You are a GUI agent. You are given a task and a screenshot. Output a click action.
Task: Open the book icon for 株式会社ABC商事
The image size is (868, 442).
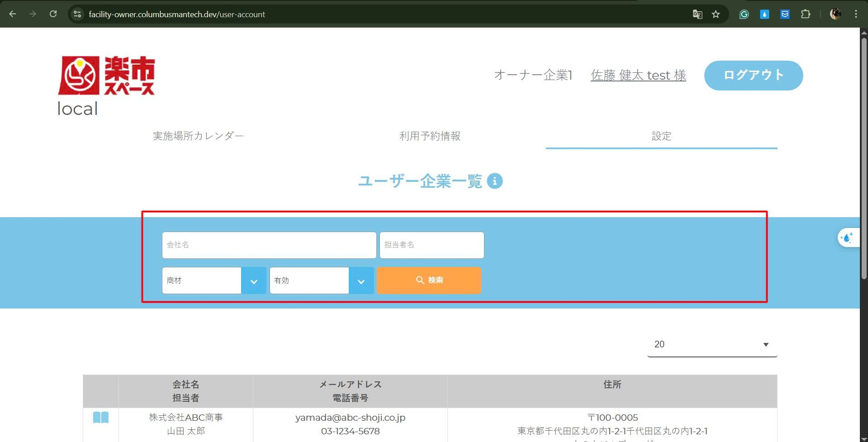[x=100, y=417]
